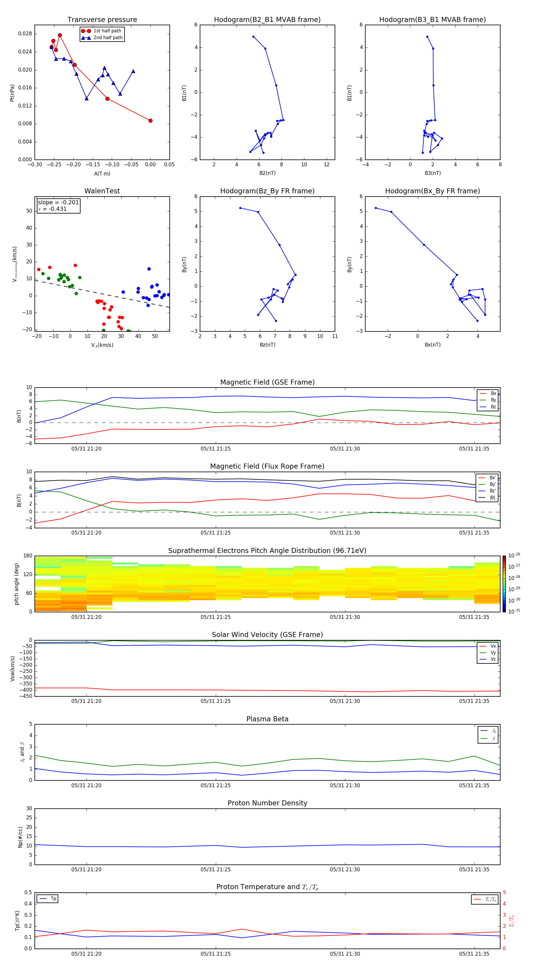
Task: Click '05/31 21:30' tick under Solar Wind Velocity
Action: click(345, 701)
